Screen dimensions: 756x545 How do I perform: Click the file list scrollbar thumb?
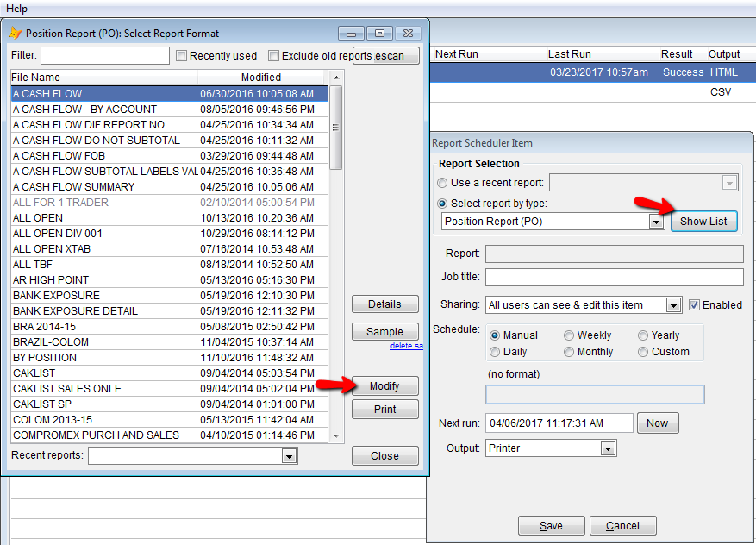point(336,128)
